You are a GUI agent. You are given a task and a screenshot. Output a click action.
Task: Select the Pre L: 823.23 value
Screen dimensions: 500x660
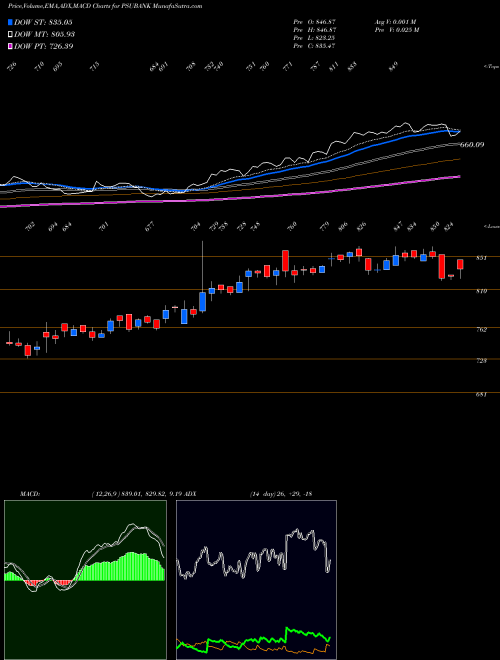click(314, 38)
